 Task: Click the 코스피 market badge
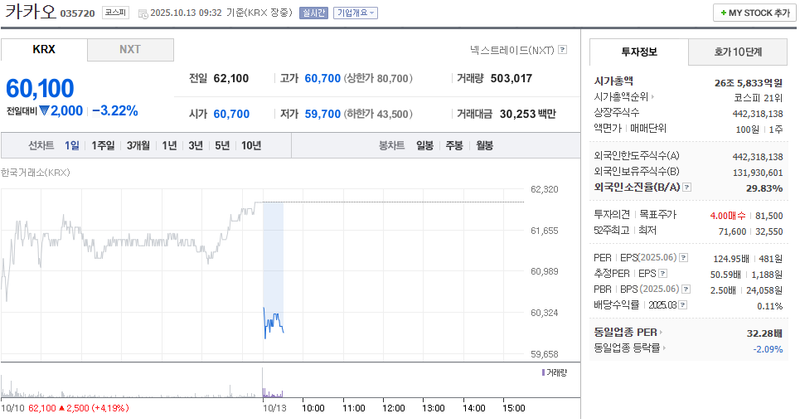coord(116,13)
